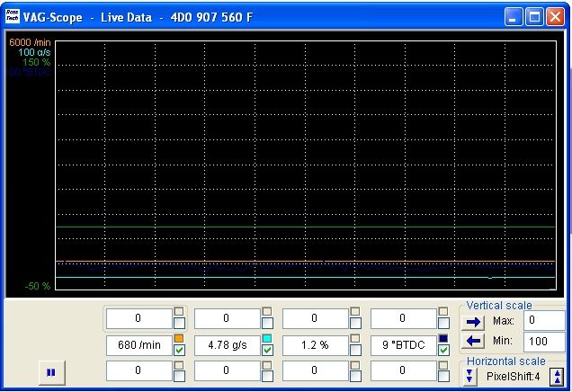Viewport: 572px width, 392px height.
Task: Click the 4.78 g/s value field
Action: (x=227, y=344)
